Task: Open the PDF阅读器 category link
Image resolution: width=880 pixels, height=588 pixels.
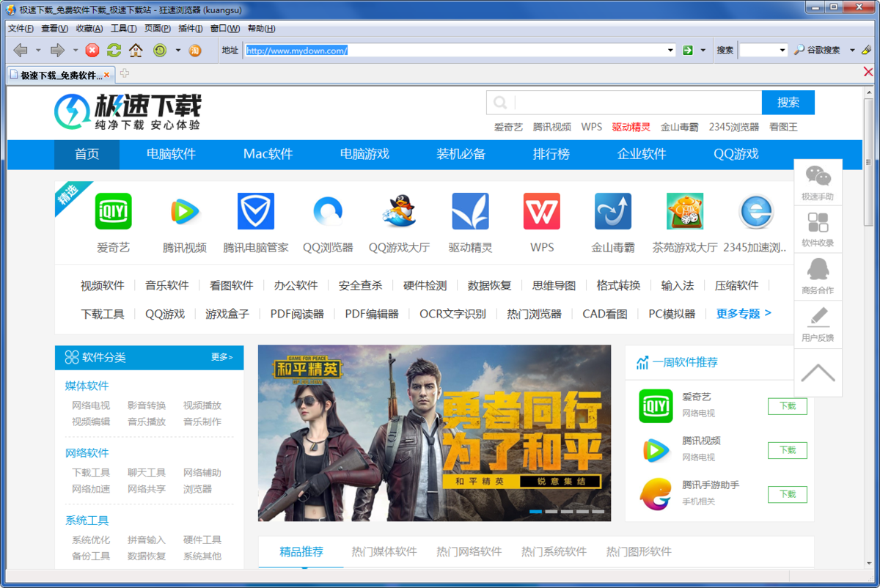Action: [297, 314]
